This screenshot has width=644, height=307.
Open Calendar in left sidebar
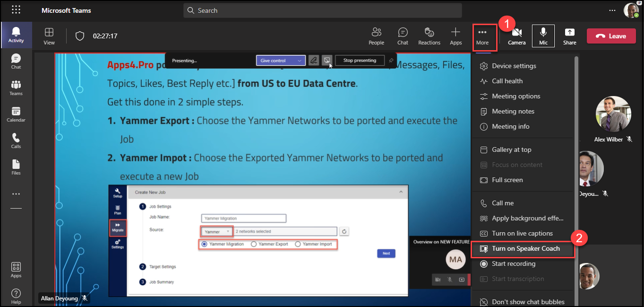pyautogui.click(x=16, y=114)
